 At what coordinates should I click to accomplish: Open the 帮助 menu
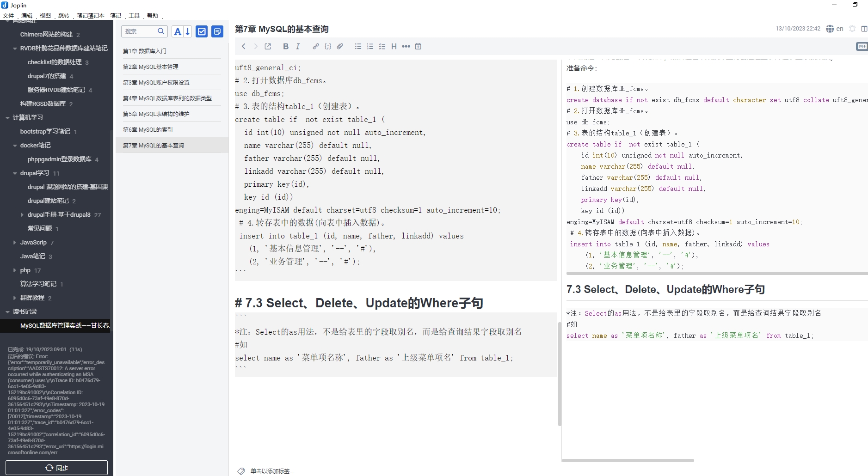tap(153, 15)
